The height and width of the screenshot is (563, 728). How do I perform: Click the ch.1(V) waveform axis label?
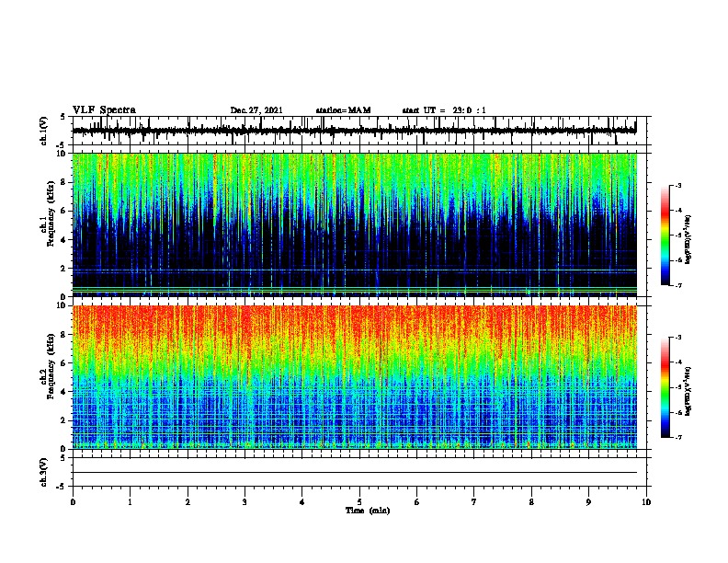point(44,131)
